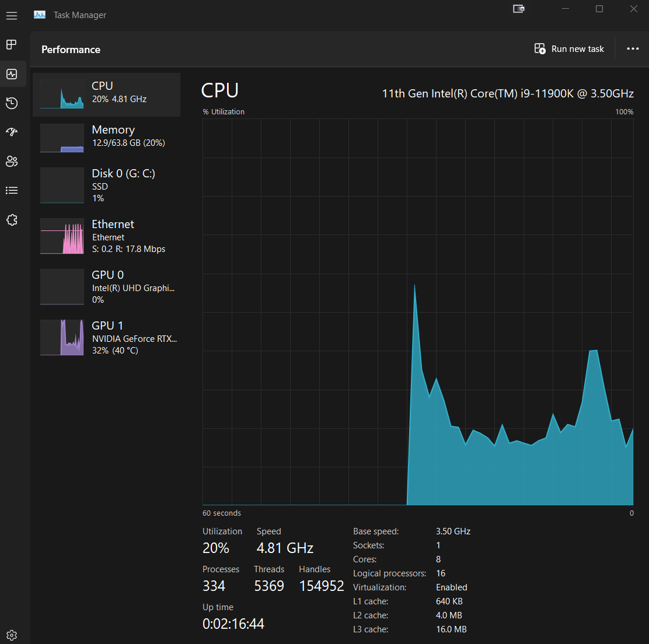Click the Performance page heading
Viewport: 649px width, 644px height.
coord(71,50)
